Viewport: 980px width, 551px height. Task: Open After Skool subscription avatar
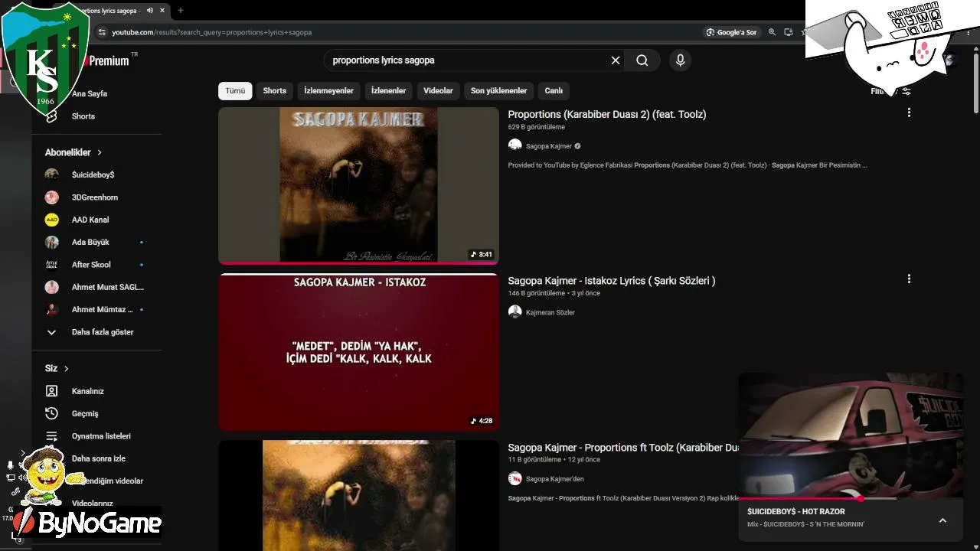point(51,265)
